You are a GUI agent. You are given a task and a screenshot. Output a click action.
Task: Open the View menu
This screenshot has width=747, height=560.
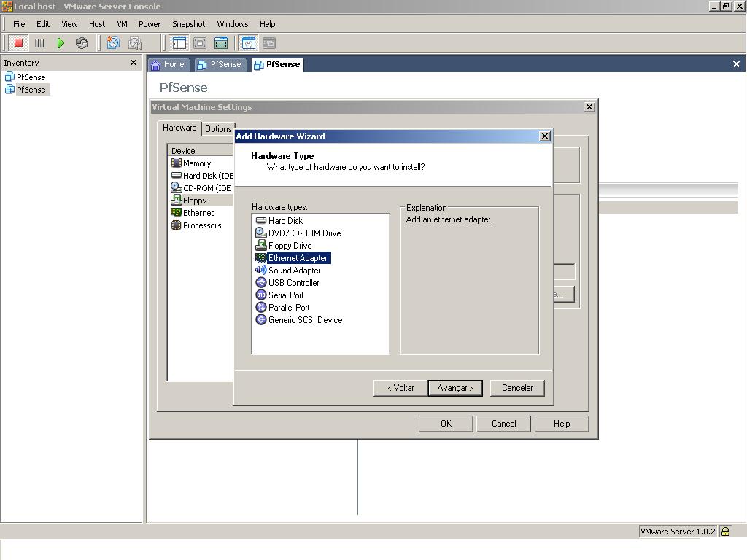(69, 24)
